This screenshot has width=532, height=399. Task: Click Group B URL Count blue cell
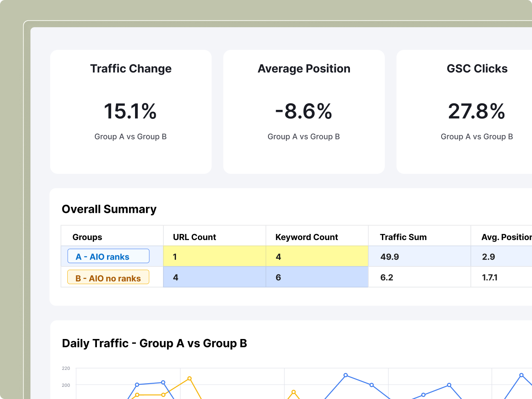pos(214,277)
